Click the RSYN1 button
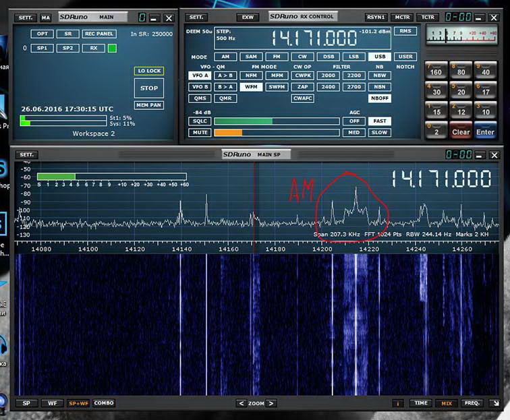This screenshot has width=510, height=420. click(376, 18)
